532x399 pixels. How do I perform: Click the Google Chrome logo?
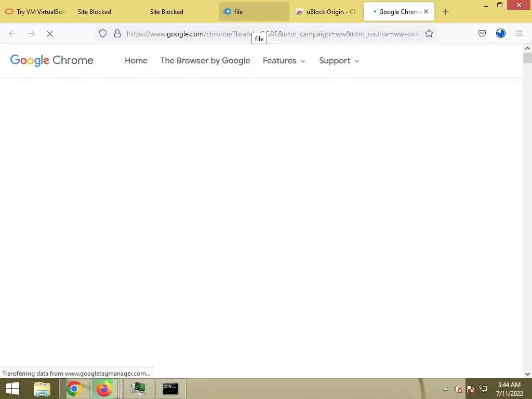(x=51, y=60)
